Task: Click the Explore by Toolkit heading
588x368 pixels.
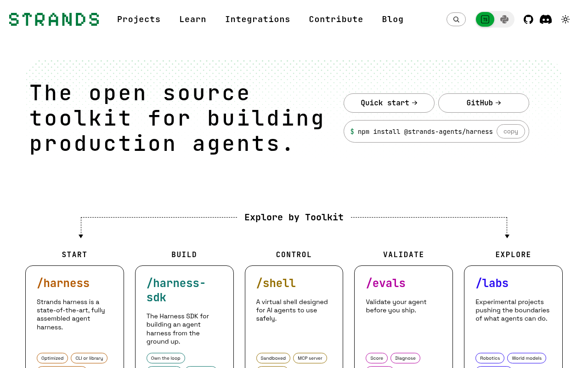Action: [294, 218]
